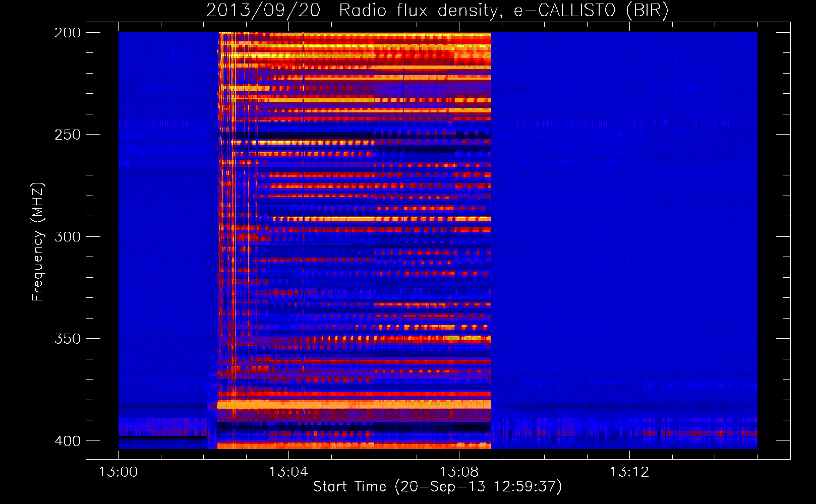Click the '300' frequency tick label
The image size is (816, 504).
tap(68, 236)
